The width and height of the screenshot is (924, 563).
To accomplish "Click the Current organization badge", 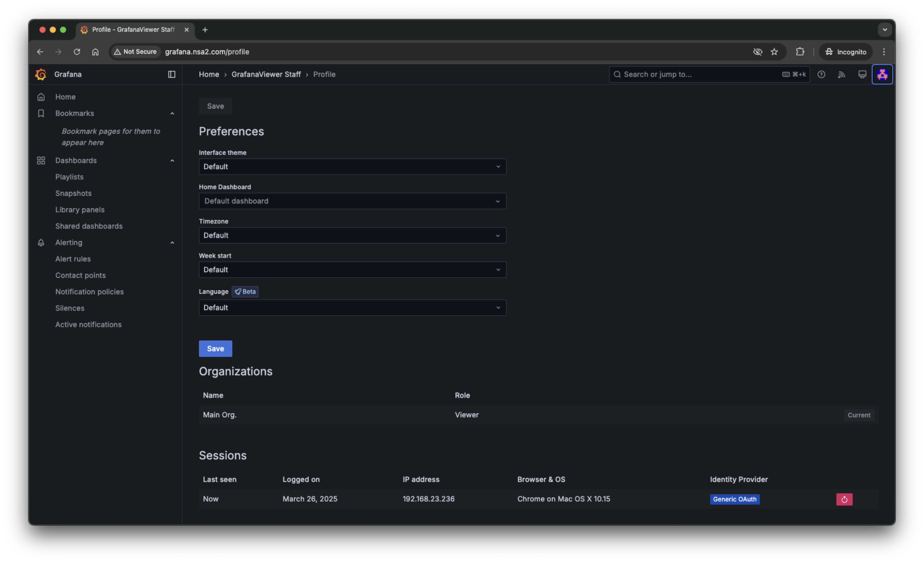I will pos(859,415).
